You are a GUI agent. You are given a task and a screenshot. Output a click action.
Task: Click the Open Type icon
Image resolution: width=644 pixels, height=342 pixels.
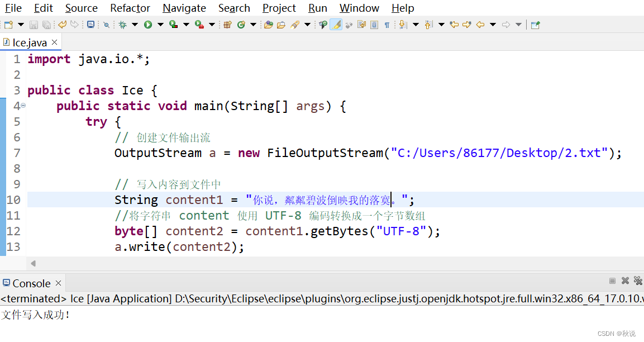click(269, 25)
